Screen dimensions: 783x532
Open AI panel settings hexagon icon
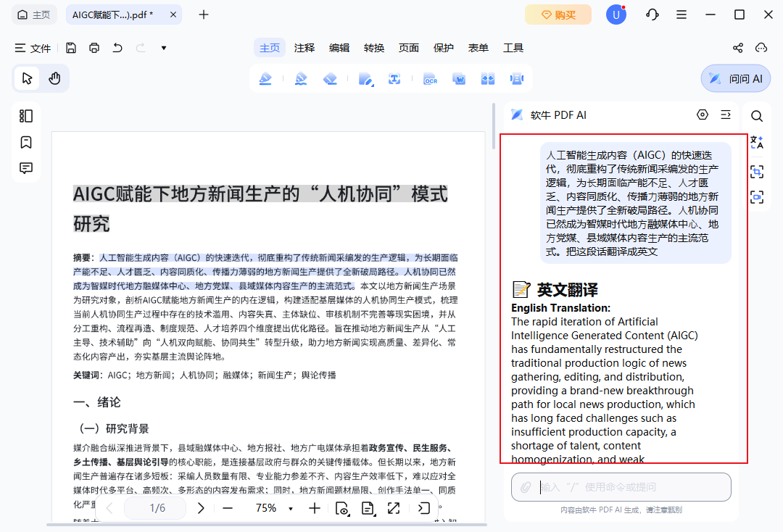tap(702, 115)
